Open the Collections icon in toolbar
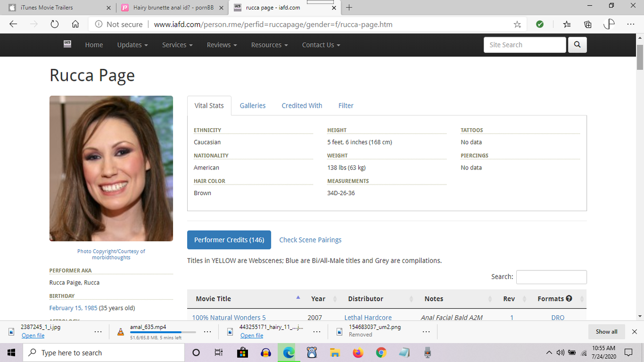The width and height of the screenshot is (644, 362). 588,24
